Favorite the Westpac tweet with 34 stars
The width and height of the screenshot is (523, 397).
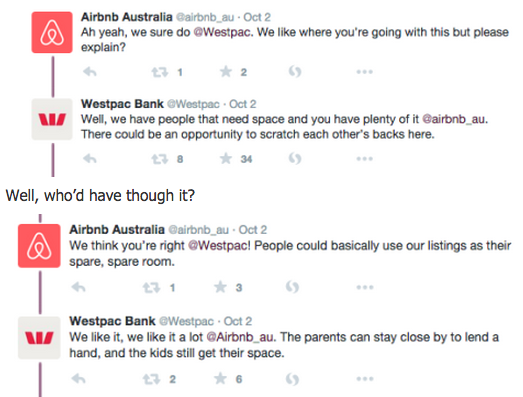point(226,159)
